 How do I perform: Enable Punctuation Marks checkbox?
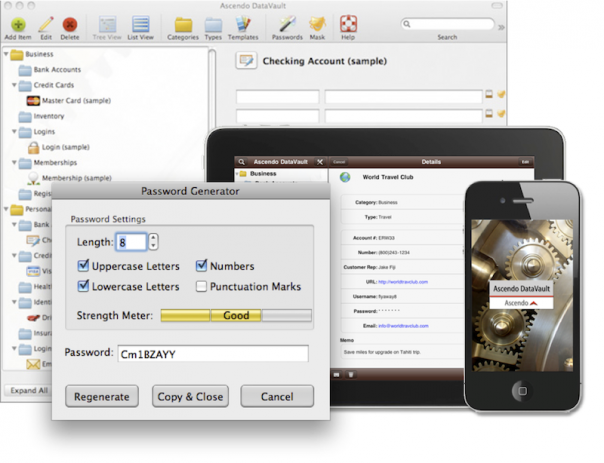tap(201, 286)
